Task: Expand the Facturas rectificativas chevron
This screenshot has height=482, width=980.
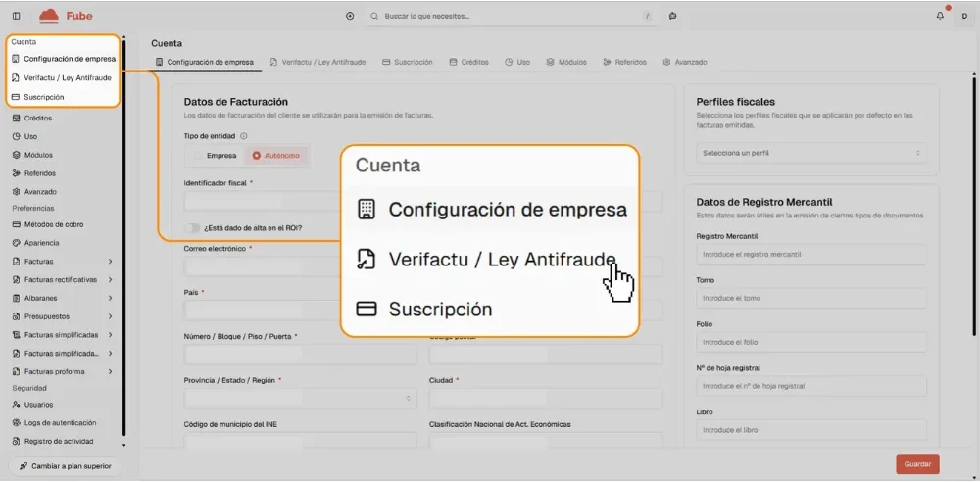Action: click(110, 279)
